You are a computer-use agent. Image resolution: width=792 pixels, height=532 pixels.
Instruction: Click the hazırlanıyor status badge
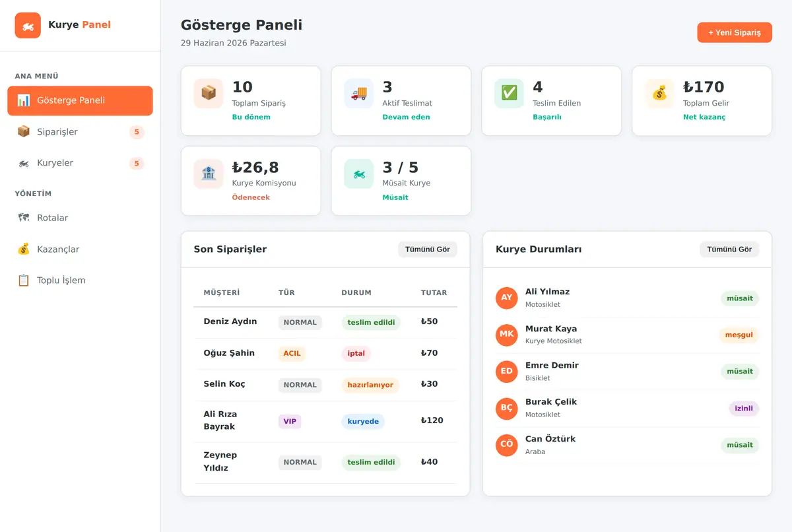click(x=370, y=385)
